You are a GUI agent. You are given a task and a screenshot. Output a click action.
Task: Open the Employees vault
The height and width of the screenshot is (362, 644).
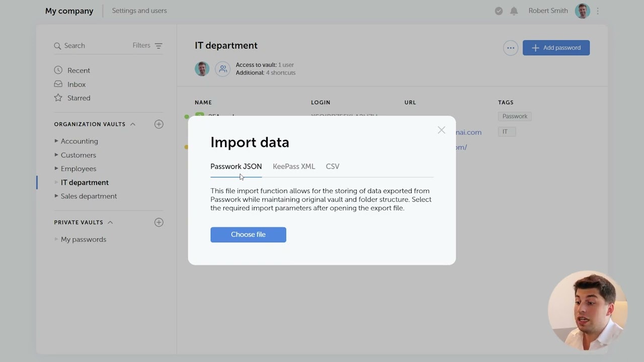click(x=78, y=168)
